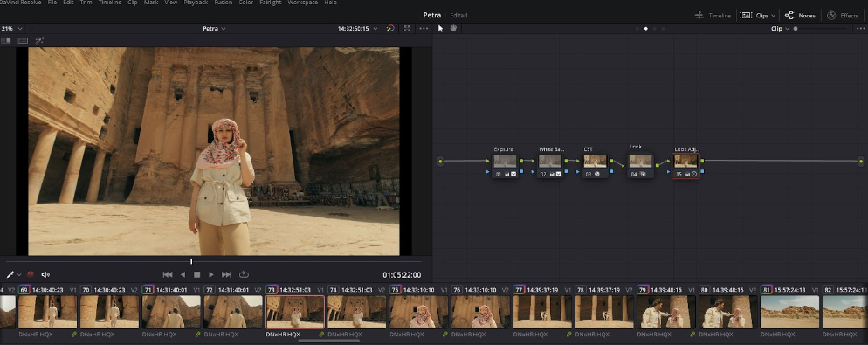Select clip 77 thumbnail
This screenshot has width=868, height=345.
pos(542,312)
